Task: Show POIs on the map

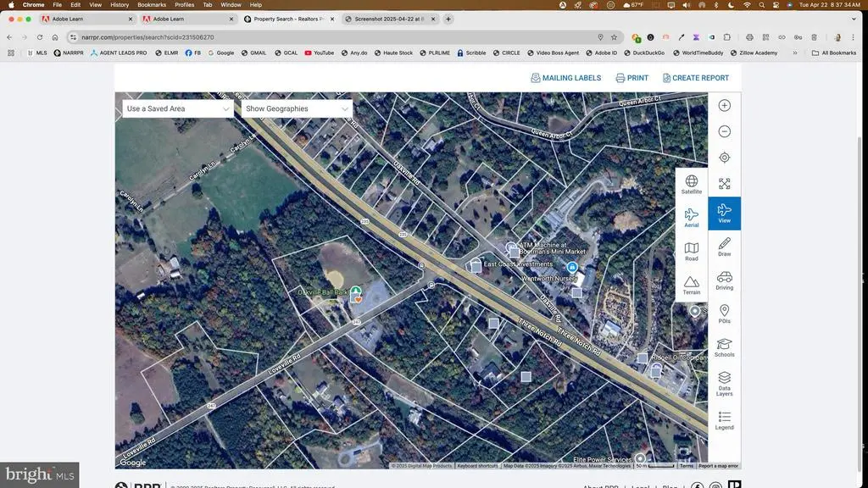Action: coord(724,314)
